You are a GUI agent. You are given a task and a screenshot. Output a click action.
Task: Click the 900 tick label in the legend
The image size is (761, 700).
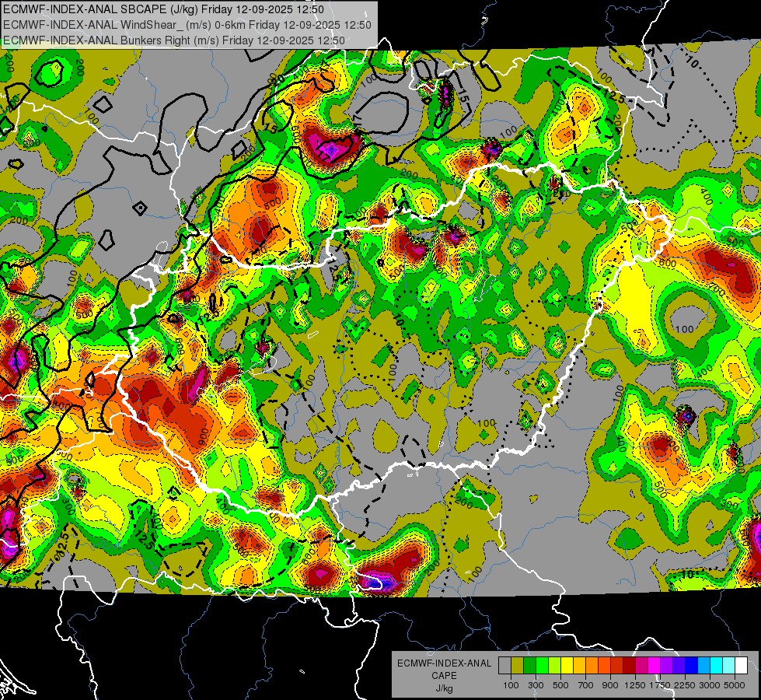pyautogui.click(x=610, y=685)
